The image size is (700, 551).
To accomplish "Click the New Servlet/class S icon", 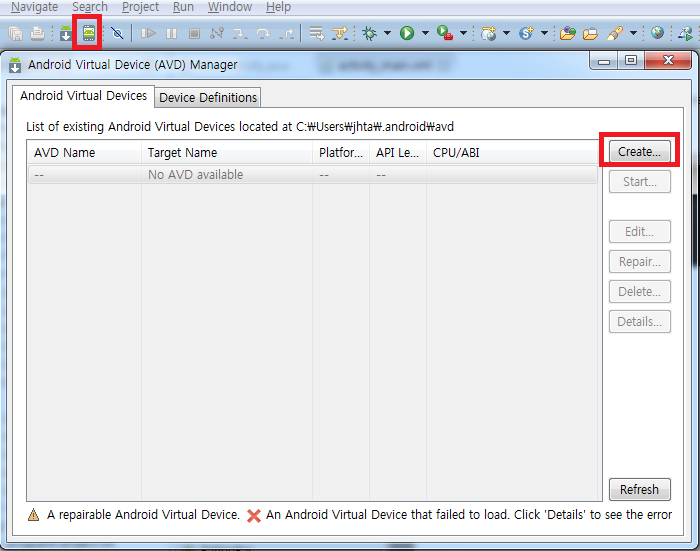I will coord(526,33).
